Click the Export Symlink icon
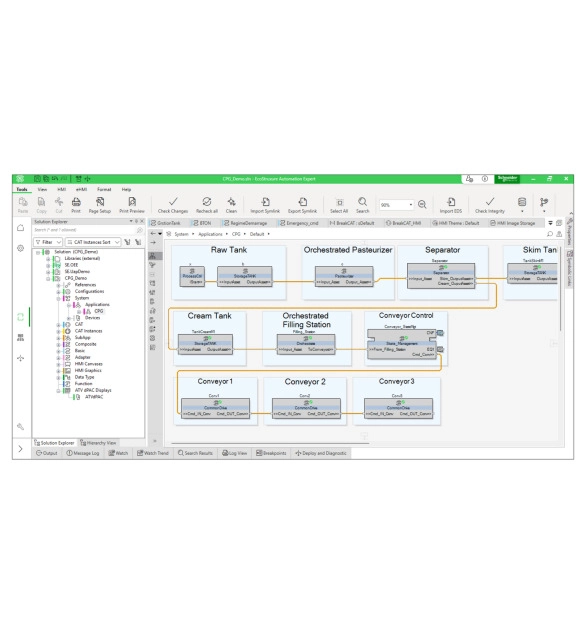Image resolution: width=586 pixels, height=634 pixels. coord(303,201)
